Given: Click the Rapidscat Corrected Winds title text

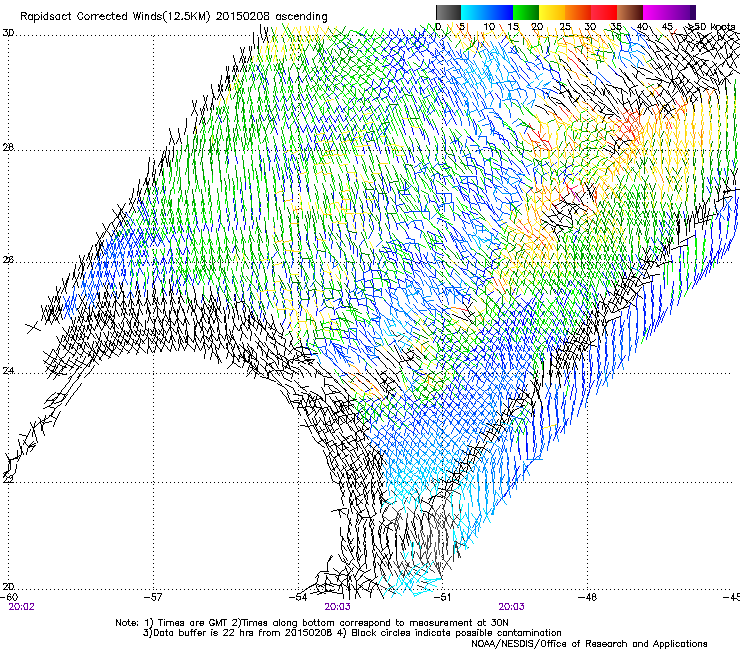Looking at the screenshot, I should coord(174,16).
